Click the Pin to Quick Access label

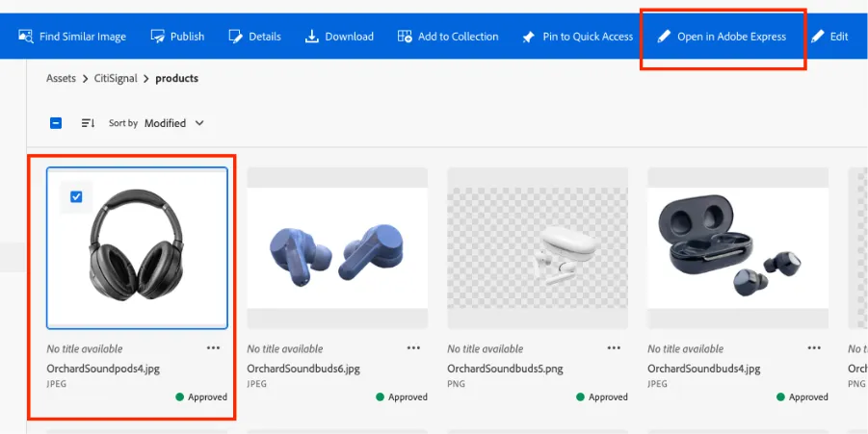point(588,37)
